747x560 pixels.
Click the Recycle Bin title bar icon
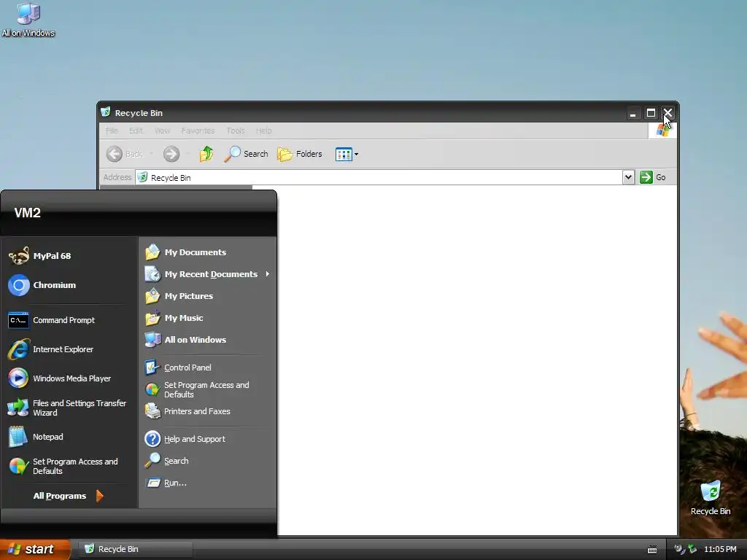click(106, 112)
